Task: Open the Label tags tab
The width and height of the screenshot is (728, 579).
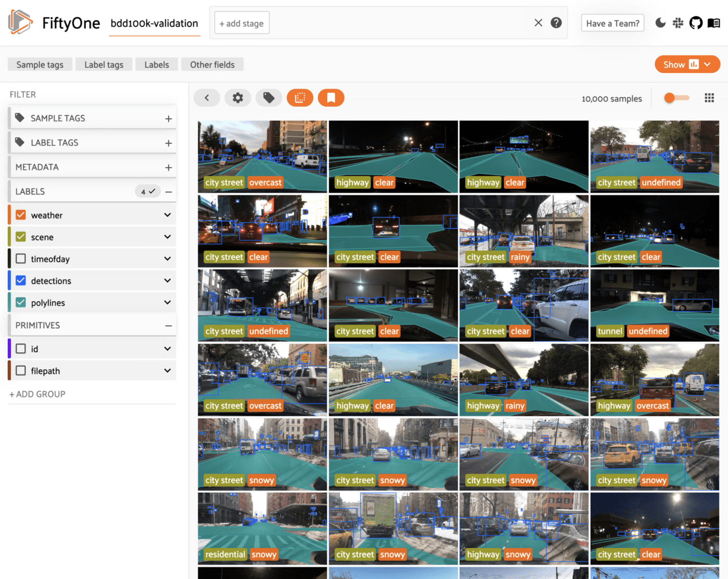Action: coord(104,65)
